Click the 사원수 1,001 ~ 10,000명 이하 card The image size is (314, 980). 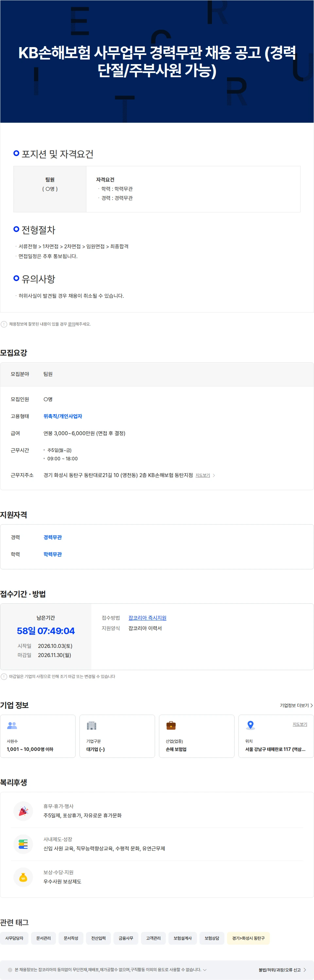(x=38, y=736)
